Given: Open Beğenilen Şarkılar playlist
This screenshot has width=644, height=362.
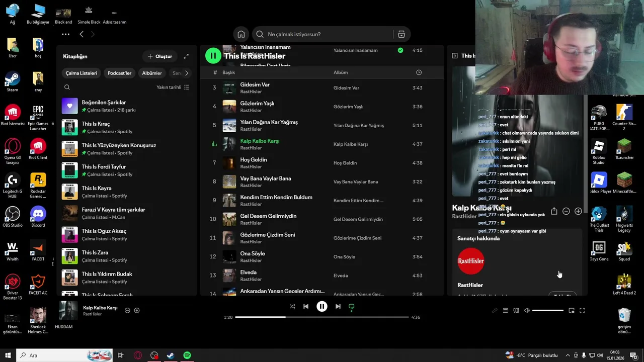Looking at the screenshot, I should coord(127,106).
